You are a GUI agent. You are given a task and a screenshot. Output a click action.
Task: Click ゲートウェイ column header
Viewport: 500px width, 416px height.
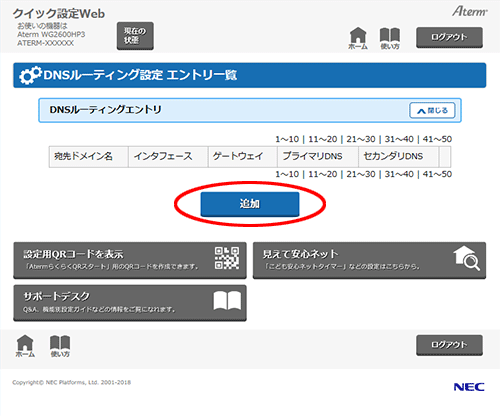pos(243,156)
